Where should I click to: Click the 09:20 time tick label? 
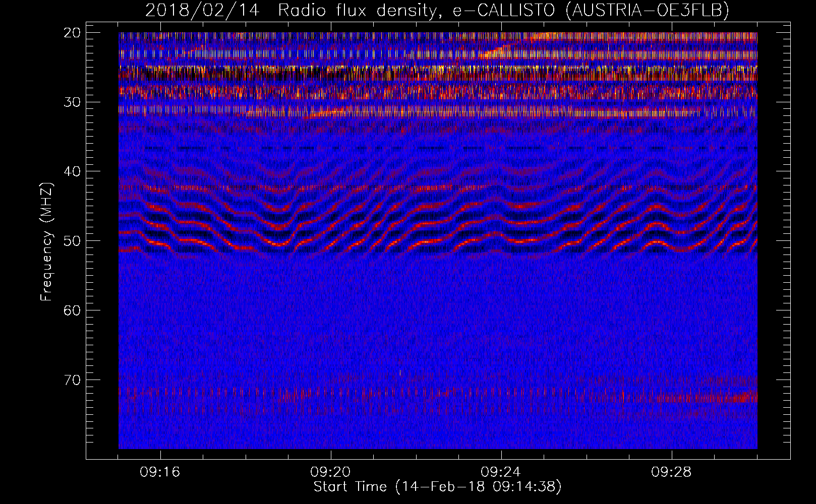330,472
